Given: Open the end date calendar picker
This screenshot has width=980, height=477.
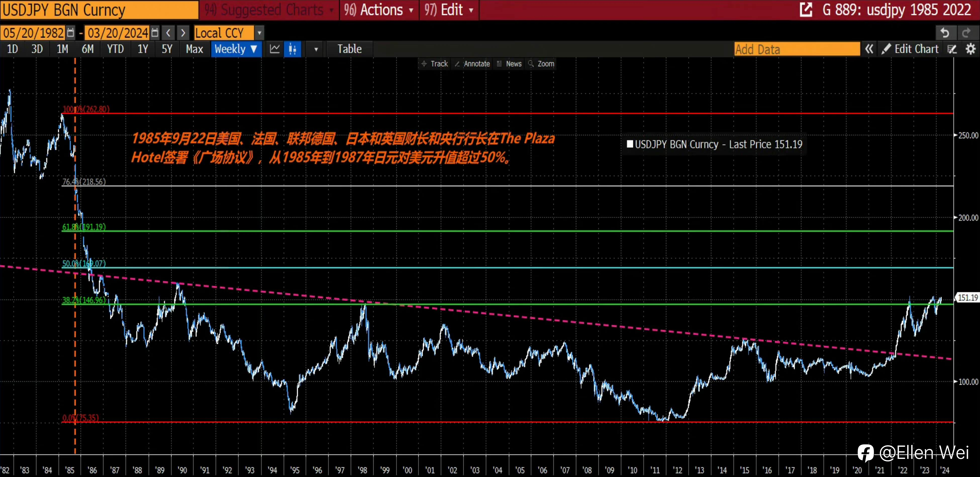Looking at the screenshot, I should (x=155, y=33).
